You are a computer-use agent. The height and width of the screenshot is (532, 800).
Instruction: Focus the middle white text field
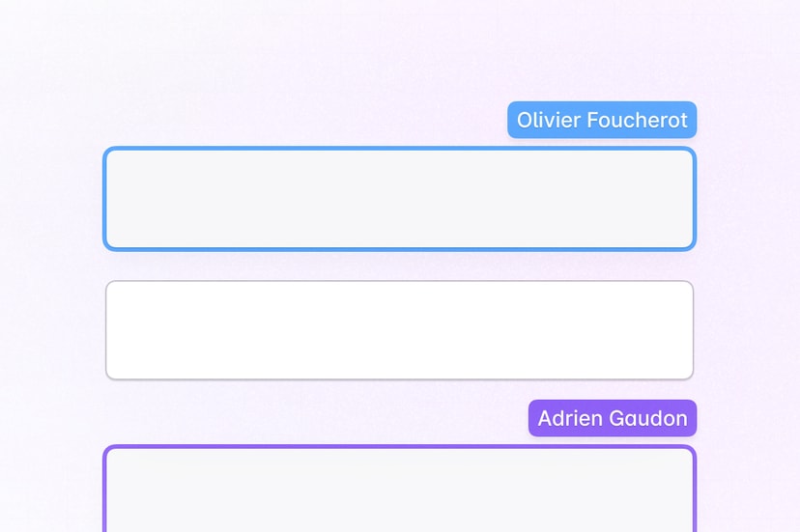click(x=399, y=330)
